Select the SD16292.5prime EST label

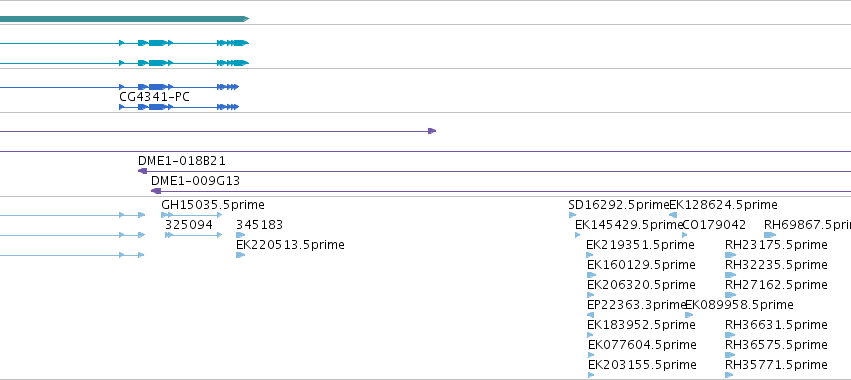click(x=619, y=205)
